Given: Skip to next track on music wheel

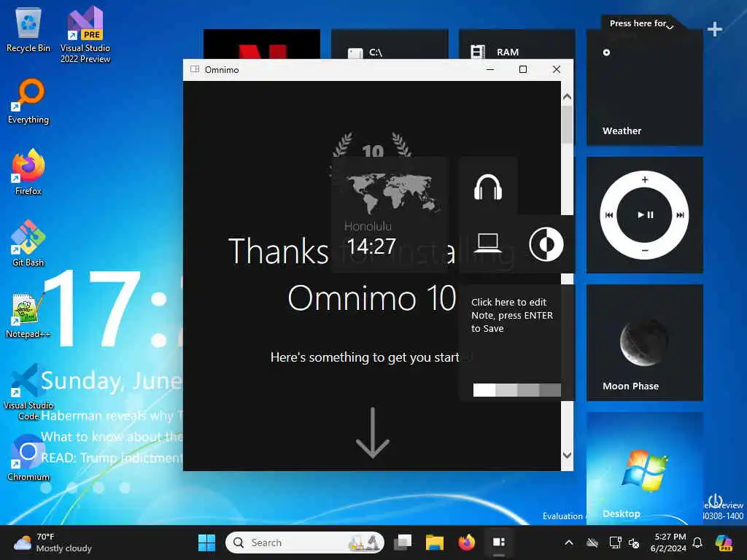Looking at the screenshot, I should (x=681, y=215).
